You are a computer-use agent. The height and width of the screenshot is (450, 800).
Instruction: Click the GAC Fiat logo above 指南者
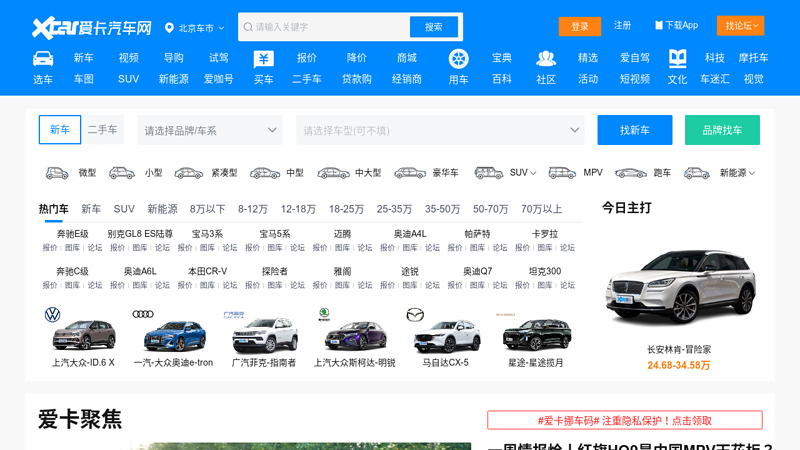tap(234, 314)
